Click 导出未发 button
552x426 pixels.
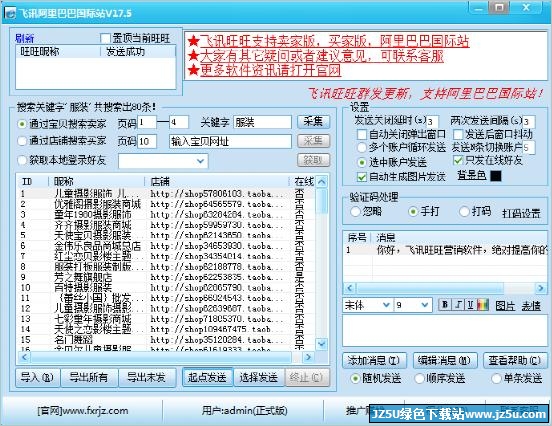[x=146, y=377]
